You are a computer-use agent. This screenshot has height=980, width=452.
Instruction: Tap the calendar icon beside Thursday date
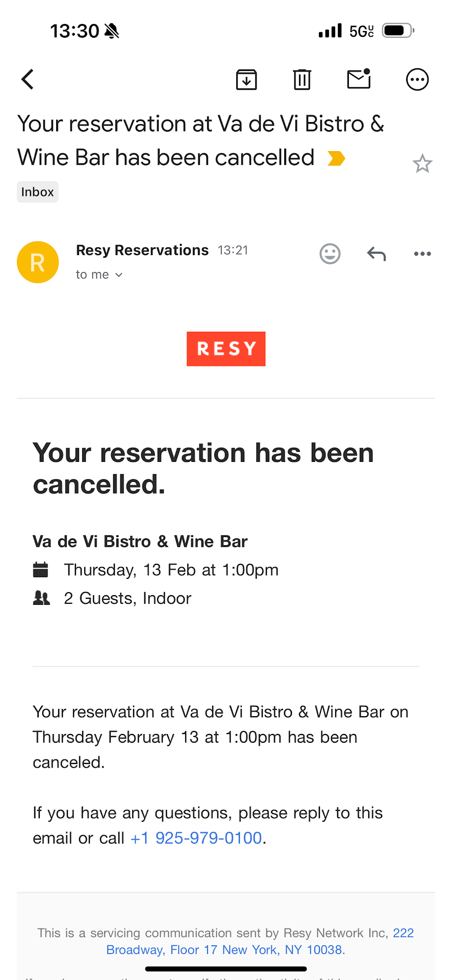coord(41,570)
